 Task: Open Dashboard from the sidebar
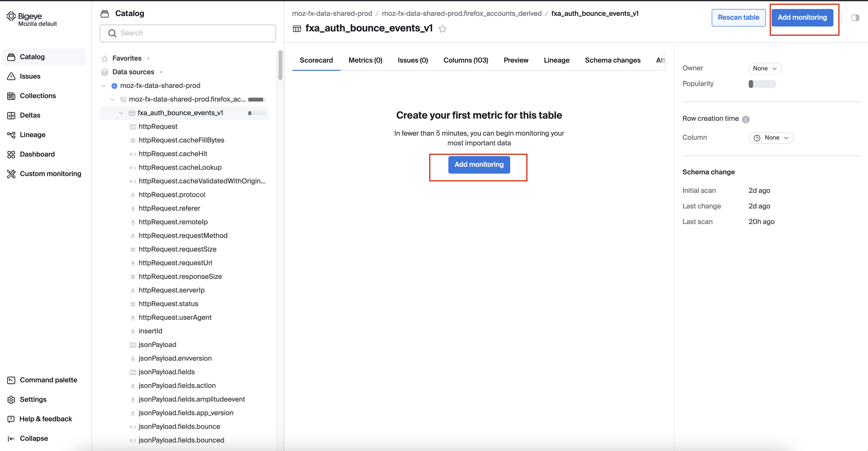[37, 154]
